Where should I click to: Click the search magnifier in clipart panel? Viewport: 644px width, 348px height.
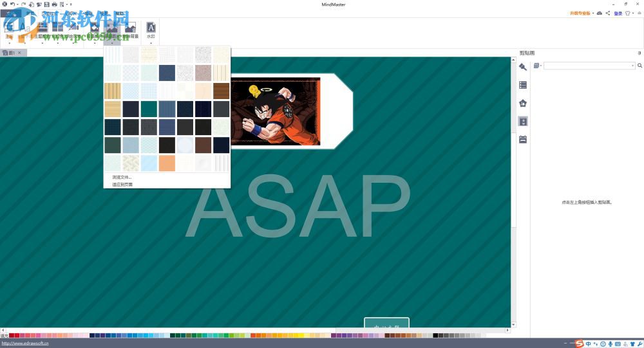(x=639, y=66)
